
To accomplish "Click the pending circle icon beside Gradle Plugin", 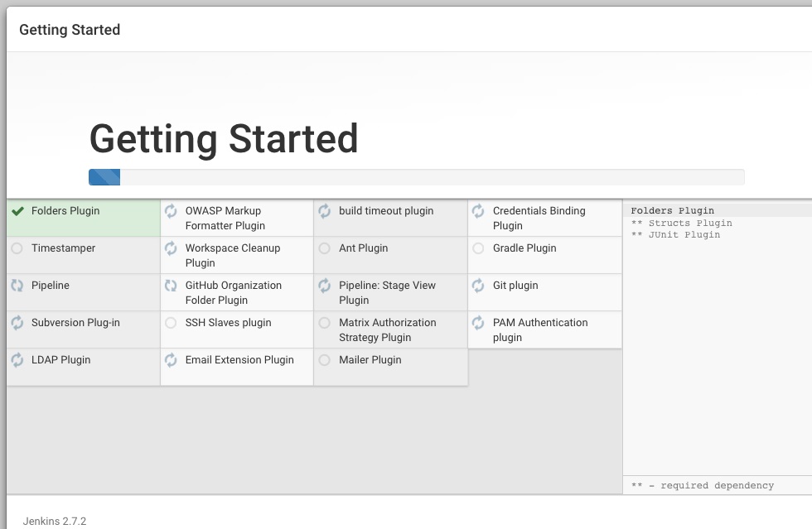I will [479, 248].
